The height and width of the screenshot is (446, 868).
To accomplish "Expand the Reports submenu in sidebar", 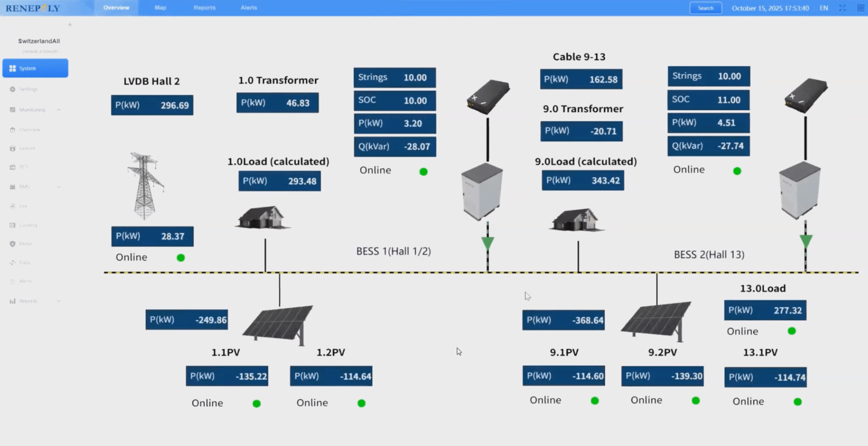I will (59, 301).
